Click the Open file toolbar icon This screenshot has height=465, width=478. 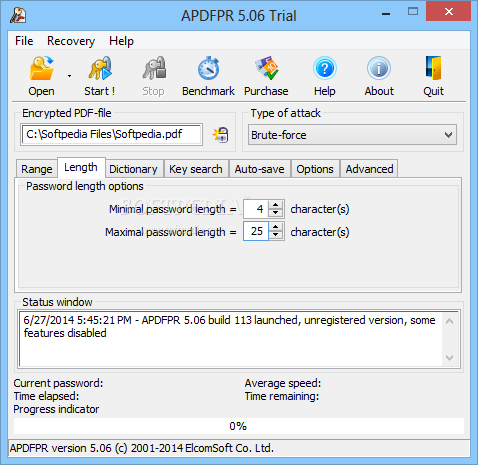[42, 69]
